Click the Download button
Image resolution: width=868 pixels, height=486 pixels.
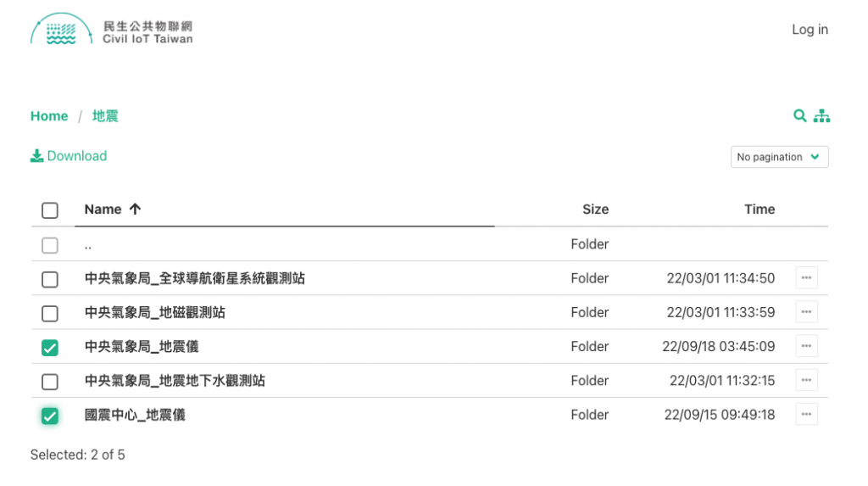coord(69,156)
